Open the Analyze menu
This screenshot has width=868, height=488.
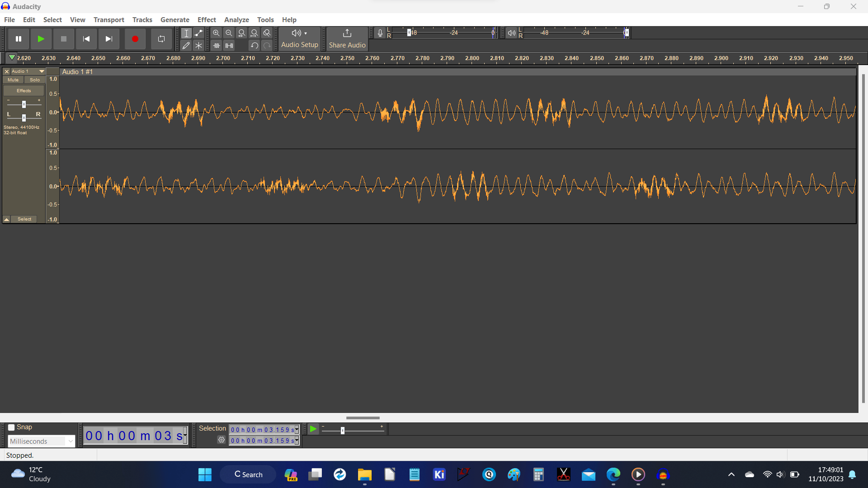pyautogui.click(x=236, y=20)
